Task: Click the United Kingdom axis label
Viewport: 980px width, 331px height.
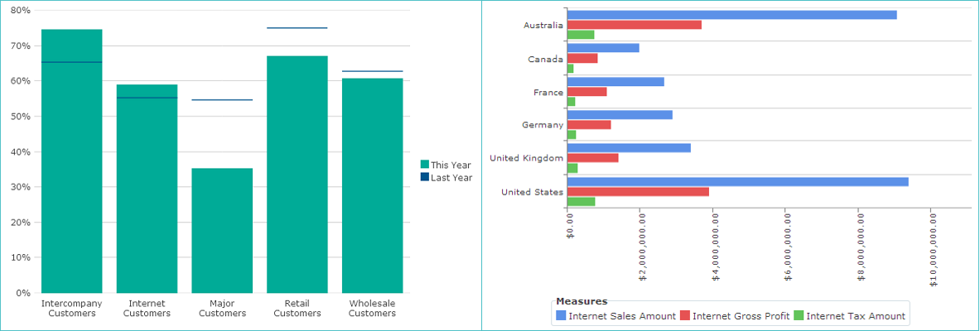Action: coord(526,159)
